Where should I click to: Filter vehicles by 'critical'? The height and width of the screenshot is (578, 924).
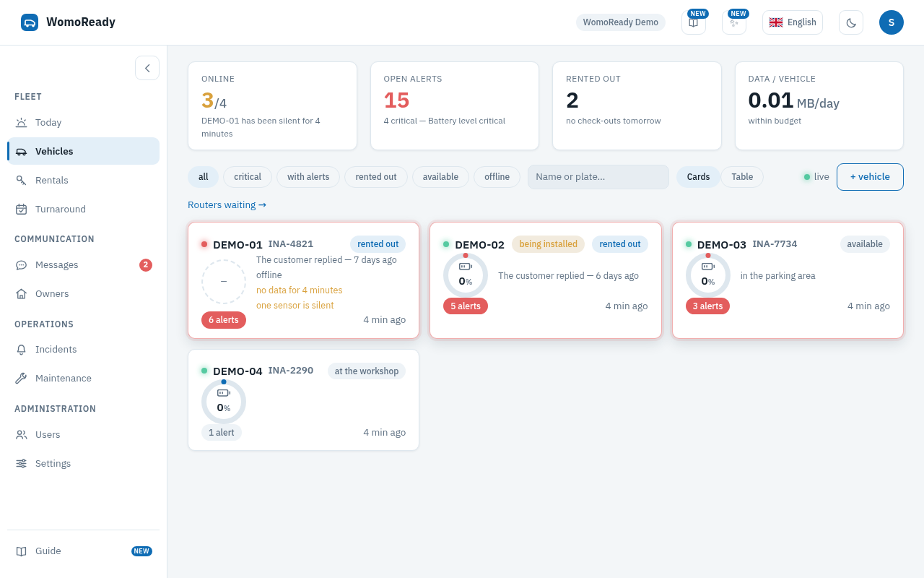248,177
